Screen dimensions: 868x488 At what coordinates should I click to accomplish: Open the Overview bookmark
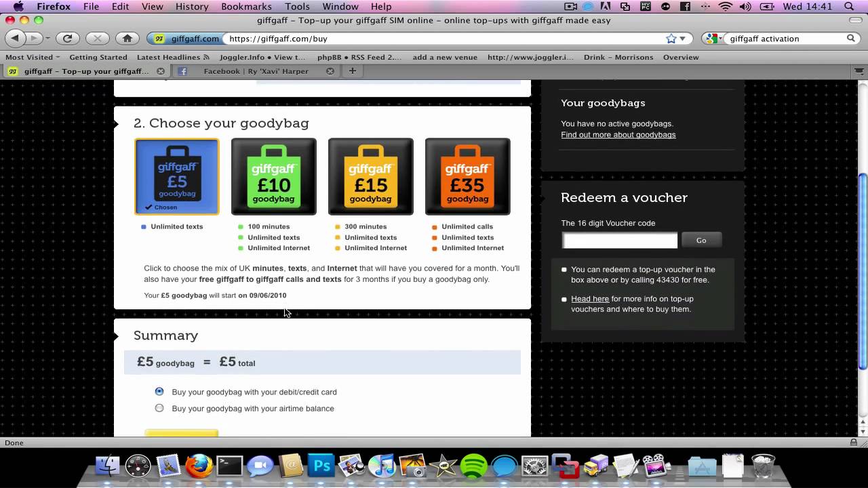681,57
